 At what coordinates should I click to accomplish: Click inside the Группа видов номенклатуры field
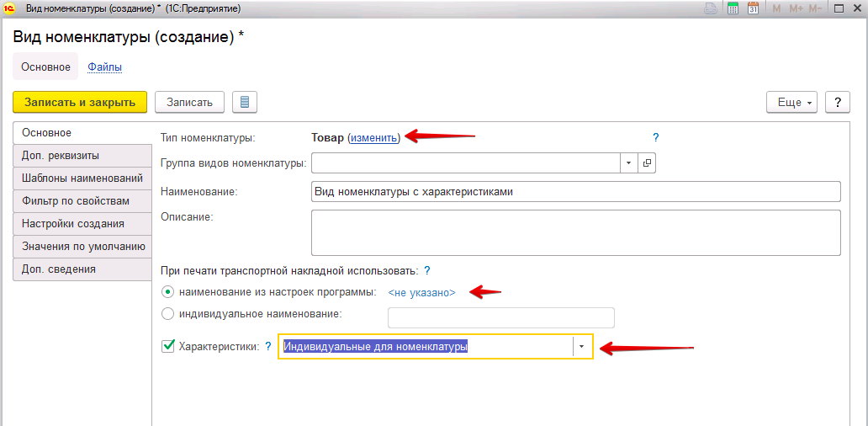(466, 163)
